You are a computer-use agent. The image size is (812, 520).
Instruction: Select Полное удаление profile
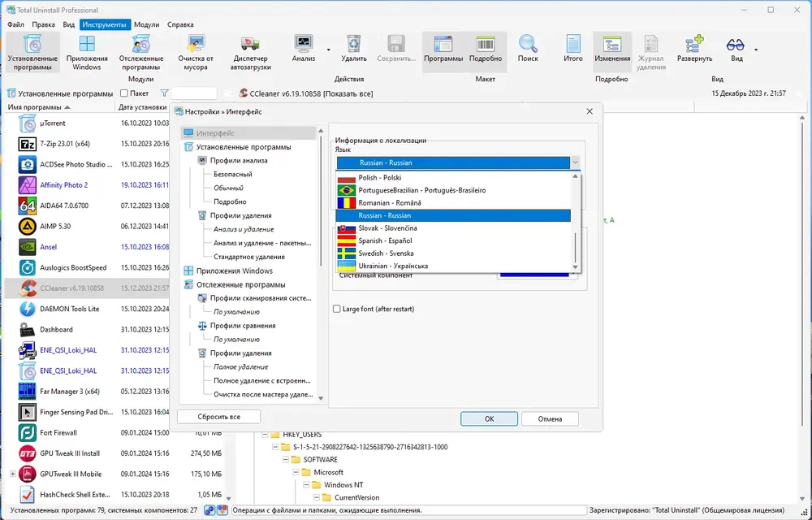241,366
